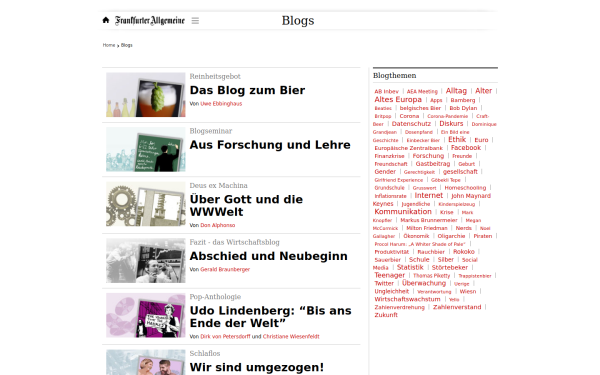Select the Alter blog tag
The width and height of the screenshot is (600, 375).
tap(483, 91)
